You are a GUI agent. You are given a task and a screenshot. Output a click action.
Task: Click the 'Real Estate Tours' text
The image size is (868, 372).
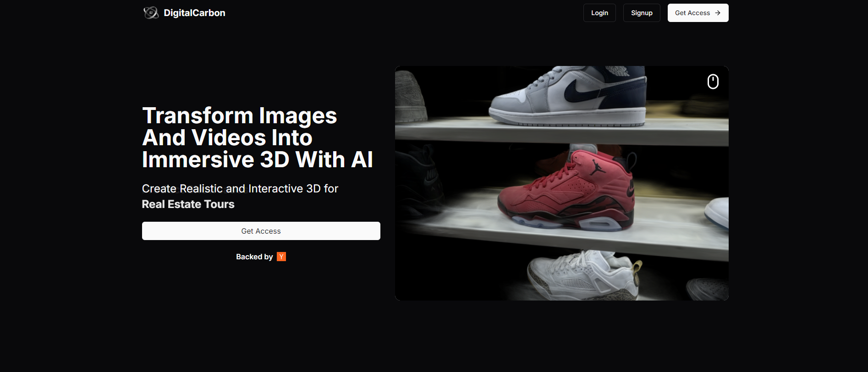click(188, 204)
